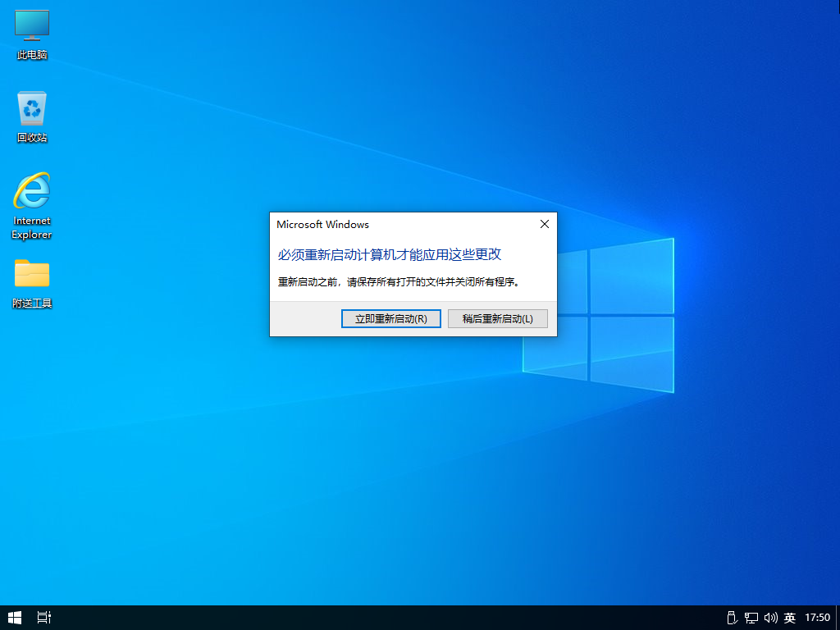The width and height of the screenshot is (840, 630).
Task: Open the 17:50 taskbar clock
Action: (817, 617)
